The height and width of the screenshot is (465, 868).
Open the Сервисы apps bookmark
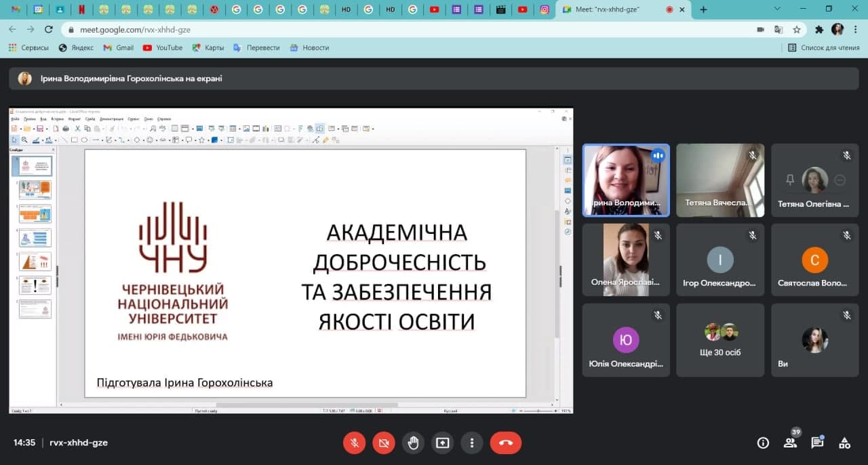pos(28,47)
